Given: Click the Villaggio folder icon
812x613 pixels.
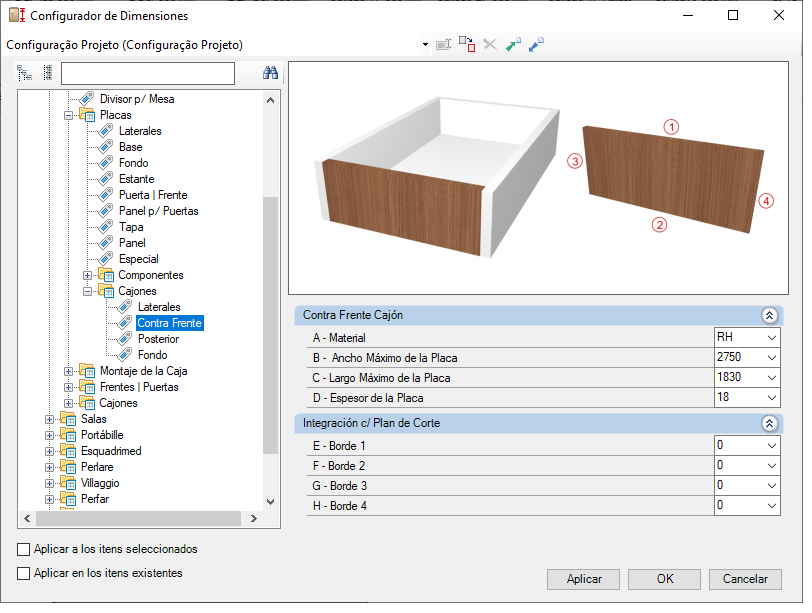Looking at the screenshot, I should 68,483.
